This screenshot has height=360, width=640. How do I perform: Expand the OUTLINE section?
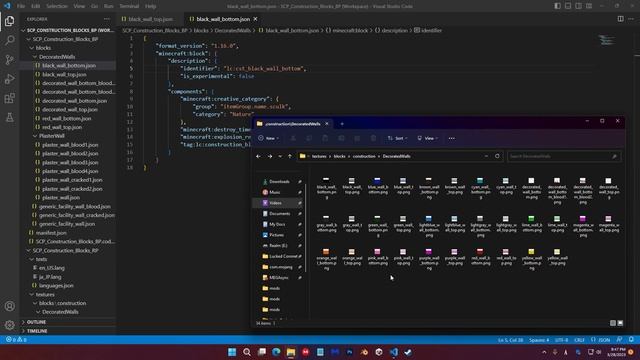click(36, 322)
